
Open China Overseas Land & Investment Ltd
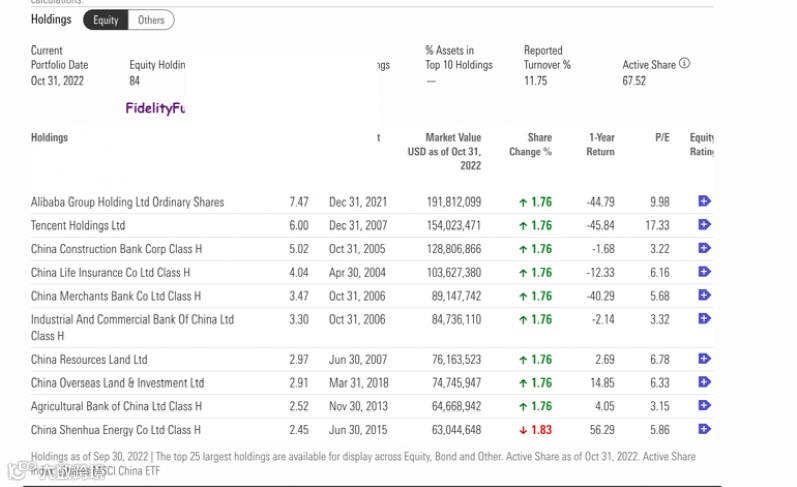117,383
